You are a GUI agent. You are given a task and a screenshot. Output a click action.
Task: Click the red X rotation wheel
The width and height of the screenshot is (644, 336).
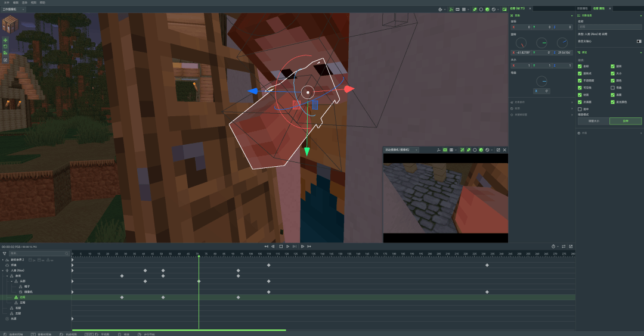click(521, 43)
